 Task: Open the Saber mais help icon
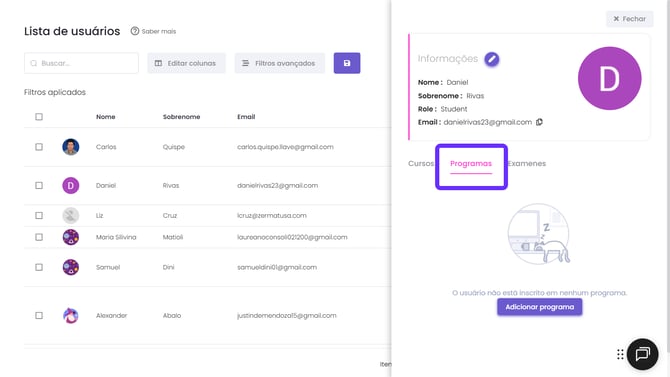[x=135, y=31]
